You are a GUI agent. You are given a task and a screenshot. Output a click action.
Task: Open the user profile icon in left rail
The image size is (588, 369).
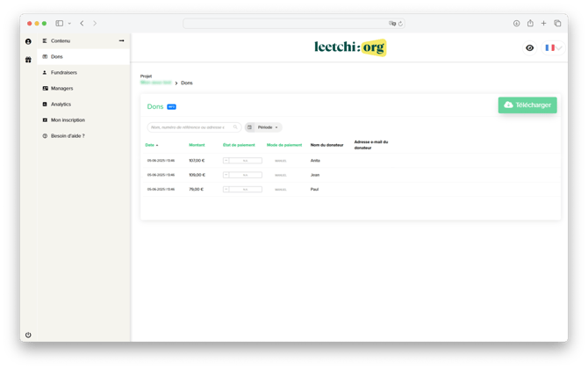pos(28,41)
